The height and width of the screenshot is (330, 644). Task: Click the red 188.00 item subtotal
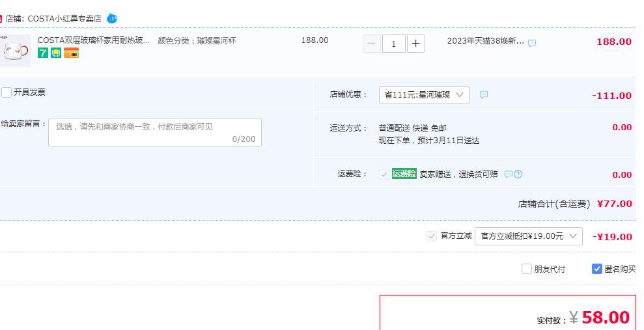pos(614,42)
